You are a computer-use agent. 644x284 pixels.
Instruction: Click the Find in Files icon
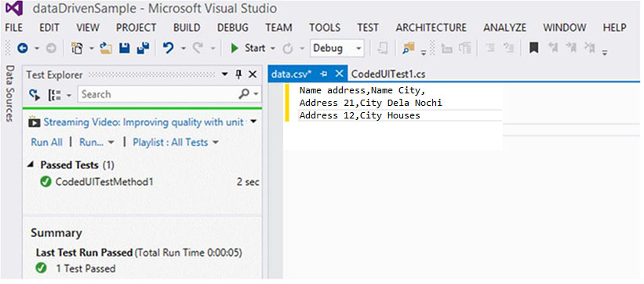409,48
